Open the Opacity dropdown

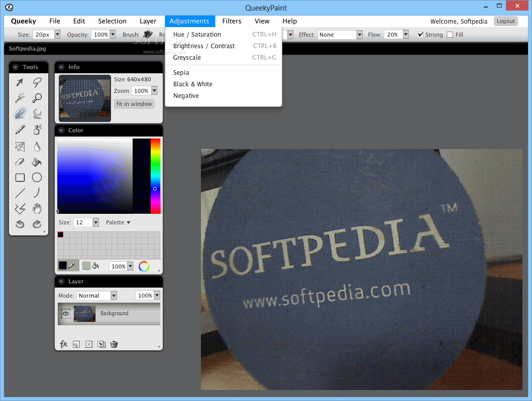click(x=113, y=34)
